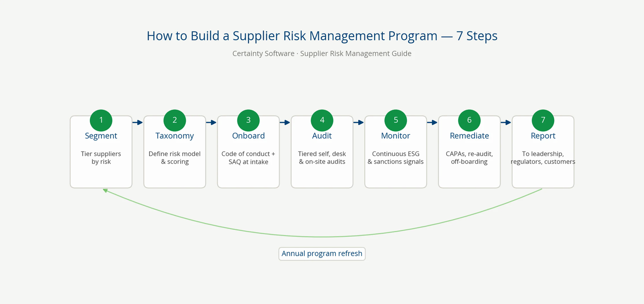Image resolution: width=644 pixels, height=304 pixels.
Task: Click the green step 2 circle
Action: [175, 120]
